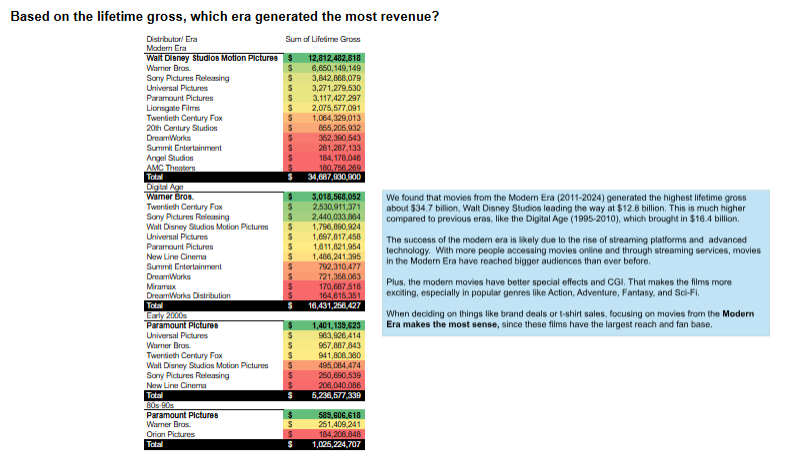Click the value 1,401,139,623
The image size is (789, 465).
[336, 326]
